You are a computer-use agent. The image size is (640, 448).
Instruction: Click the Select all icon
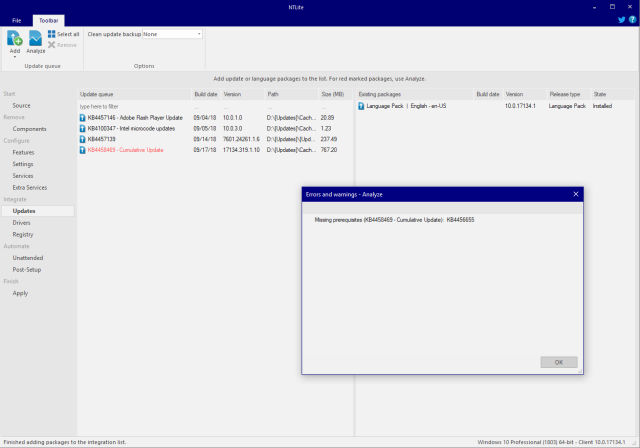62,34
